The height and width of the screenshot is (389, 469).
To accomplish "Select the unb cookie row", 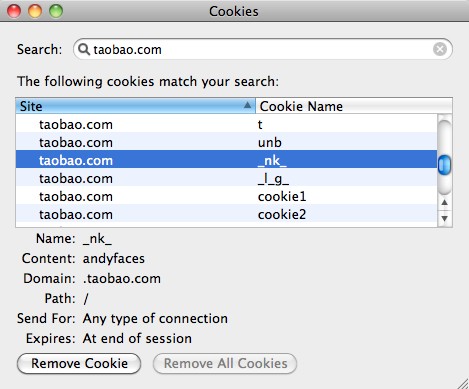I will tap(226, 142).
